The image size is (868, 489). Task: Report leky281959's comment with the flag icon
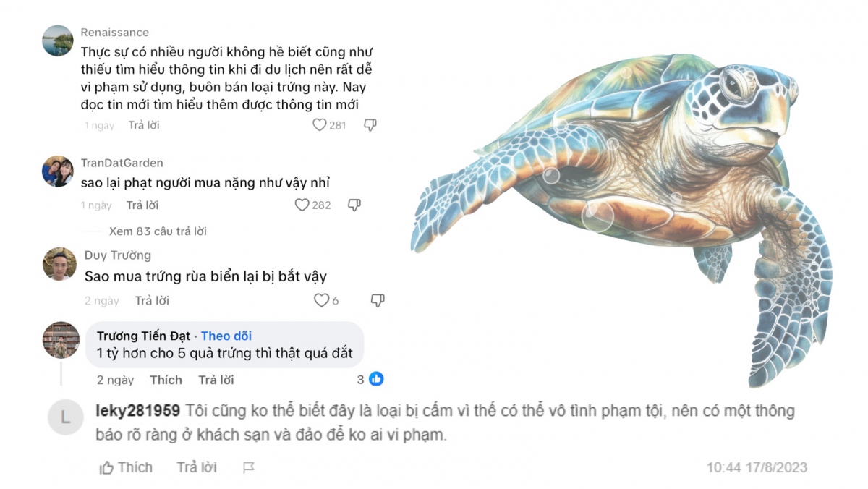[249, 468]
